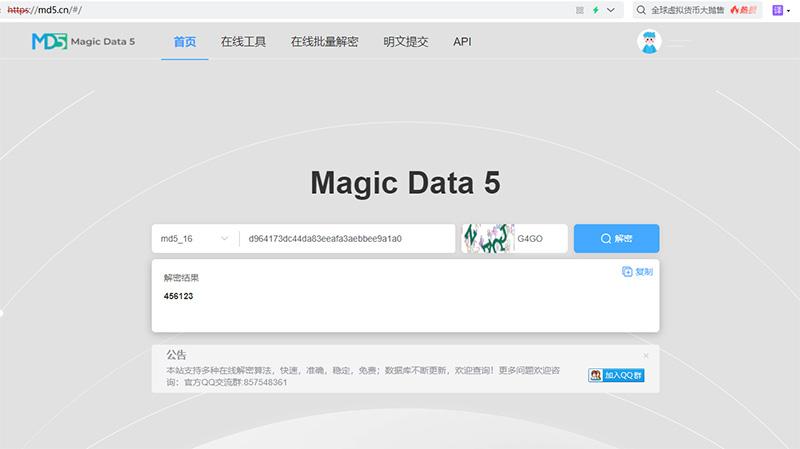Open the 明文提交 plaintext submit page
800x449 pixels.
coord(407,42)
